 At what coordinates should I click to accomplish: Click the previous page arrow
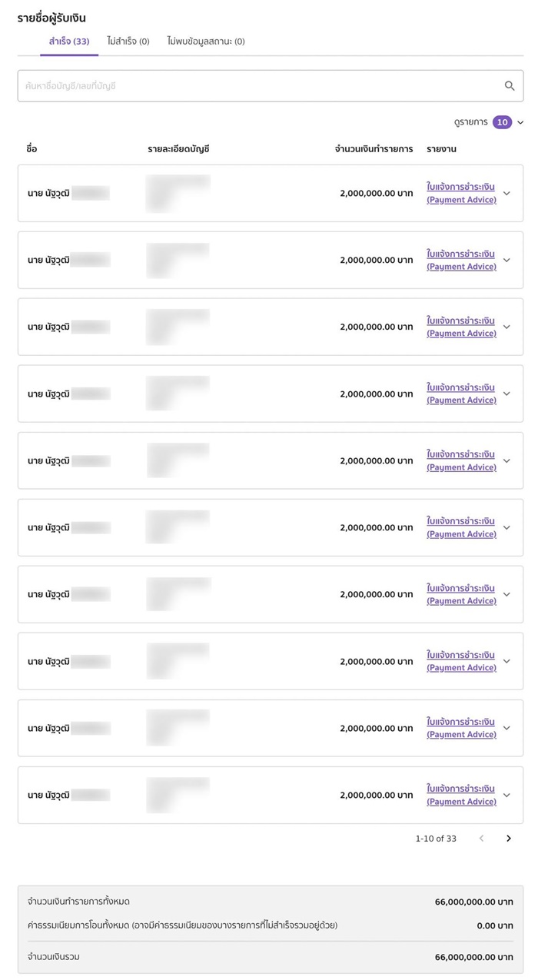pyautogui.click(x=482, y=839)
